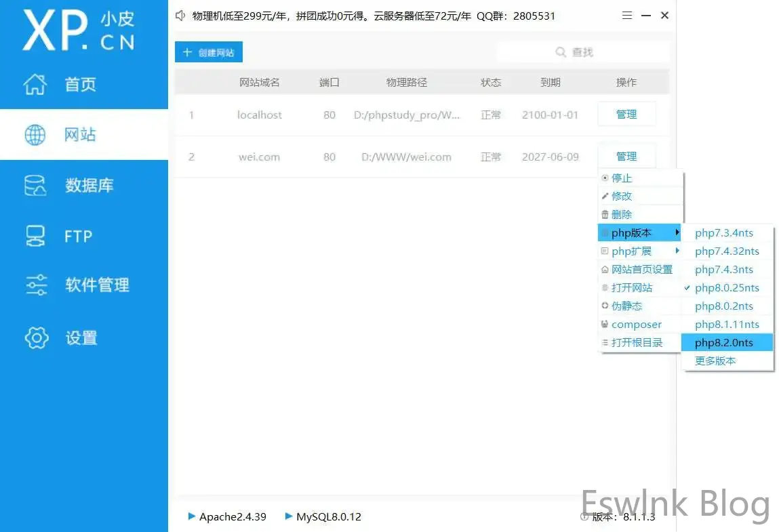
Task: Open the 数据库 database icon
Action: coord(35,185)
